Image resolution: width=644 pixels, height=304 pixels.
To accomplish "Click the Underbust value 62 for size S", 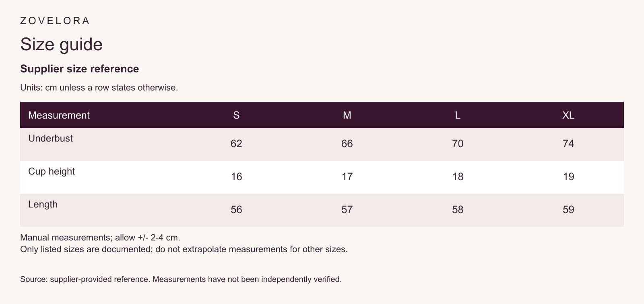I will pos(236,144).
